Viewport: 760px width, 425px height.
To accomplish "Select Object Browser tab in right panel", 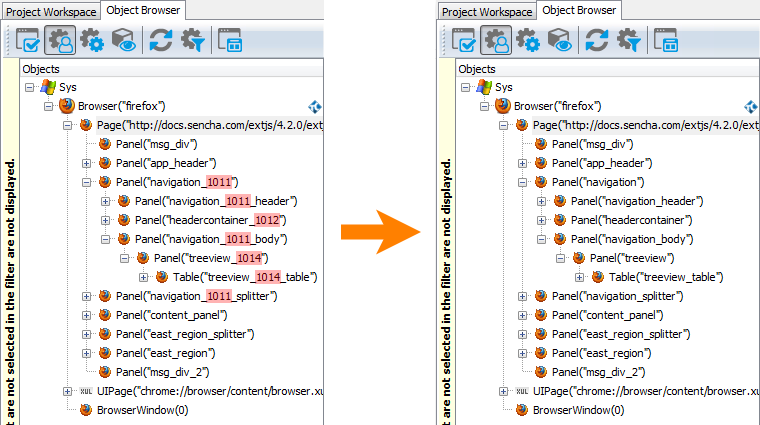I will [579, 10].
